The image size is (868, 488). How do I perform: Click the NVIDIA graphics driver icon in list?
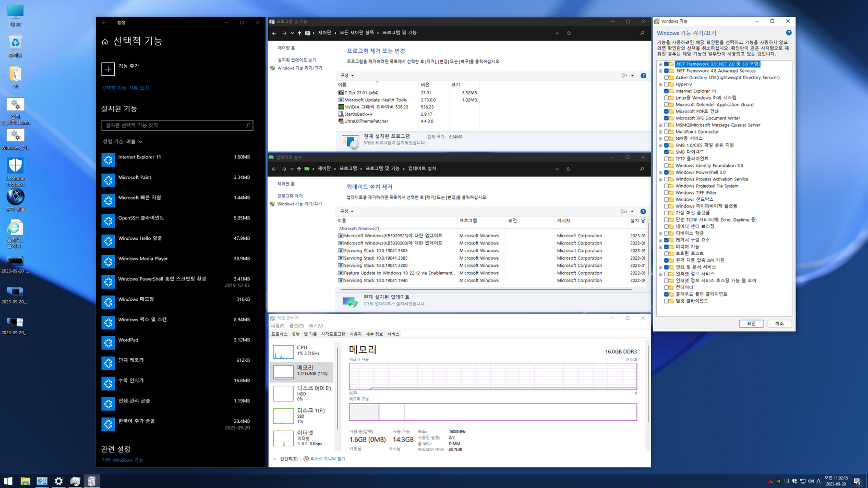[341, 107]
